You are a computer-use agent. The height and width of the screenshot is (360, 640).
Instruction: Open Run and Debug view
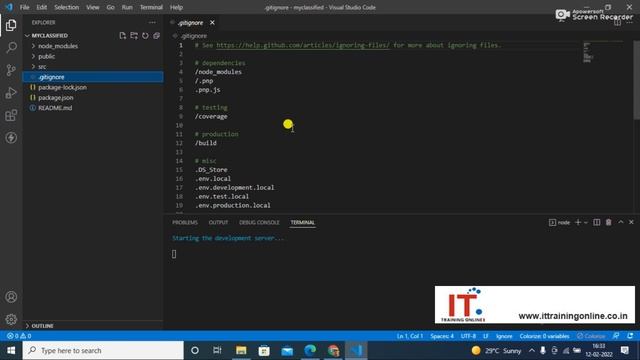(11, 93)
